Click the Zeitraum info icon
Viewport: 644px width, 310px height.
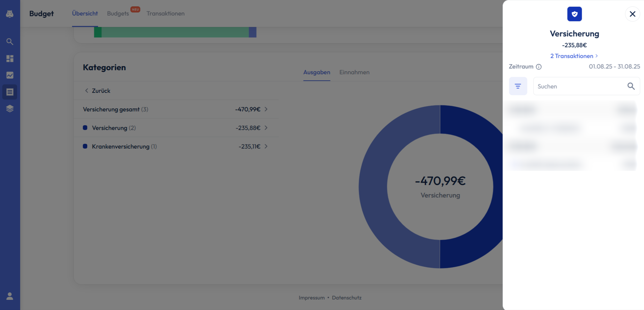pyautogui.click(x=539, y=67)
